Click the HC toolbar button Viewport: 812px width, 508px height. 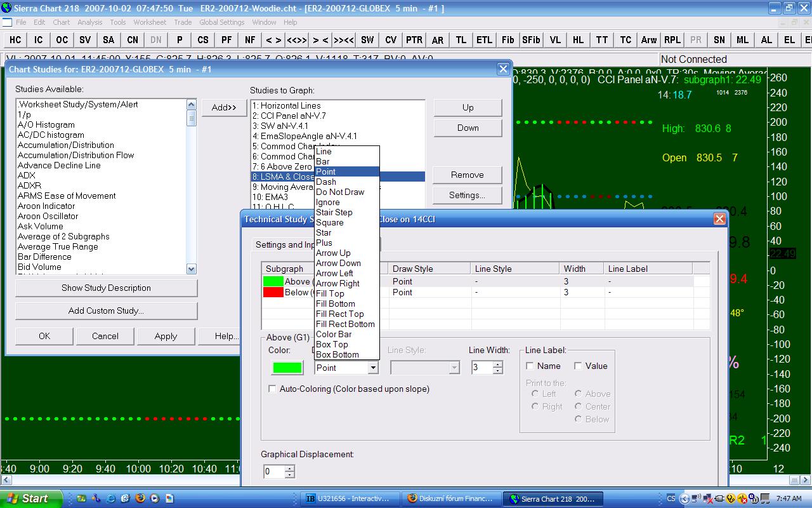pos(15,39)
